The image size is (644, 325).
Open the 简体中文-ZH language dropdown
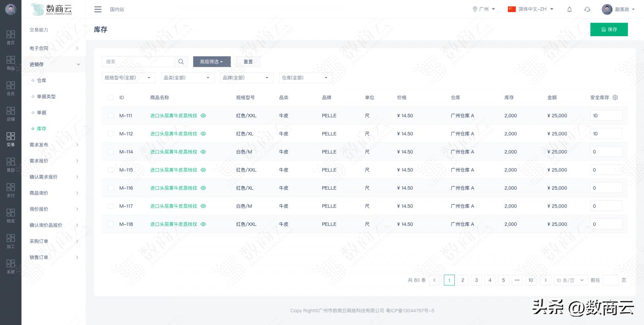[531, 9]
